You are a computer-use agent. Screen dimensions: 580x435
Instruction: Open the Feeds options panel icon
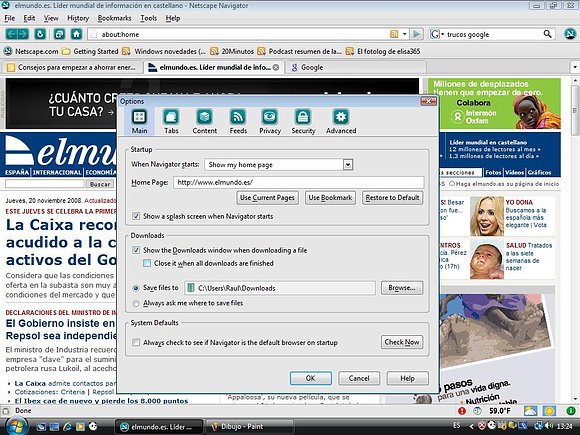click(x=238, y=121)
